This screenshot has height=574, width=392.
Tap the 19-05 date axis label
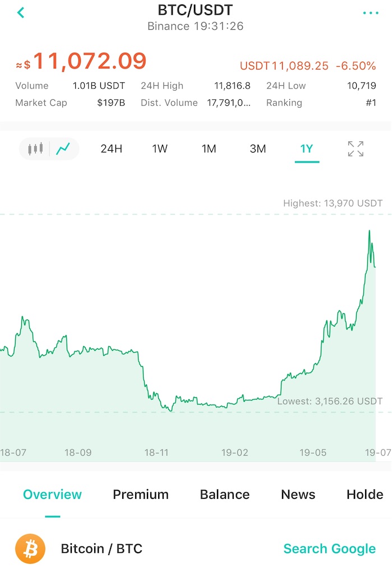pyautogui.click(x=313, y=453)
